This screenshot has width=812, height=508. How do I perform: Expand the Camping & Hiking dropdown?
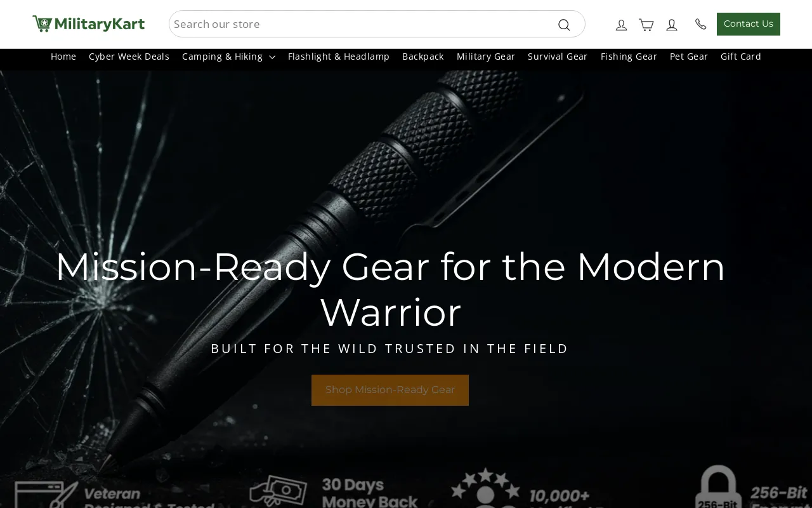pyautogui.click(x=228, y=57)
